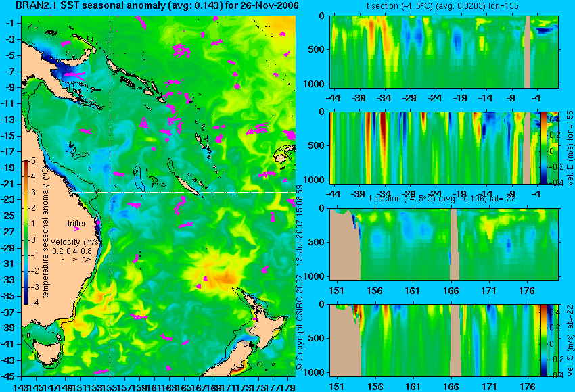Click the Australia landmass on the map
The height and width of the screenshot is (392, 575).
point(55,227)
